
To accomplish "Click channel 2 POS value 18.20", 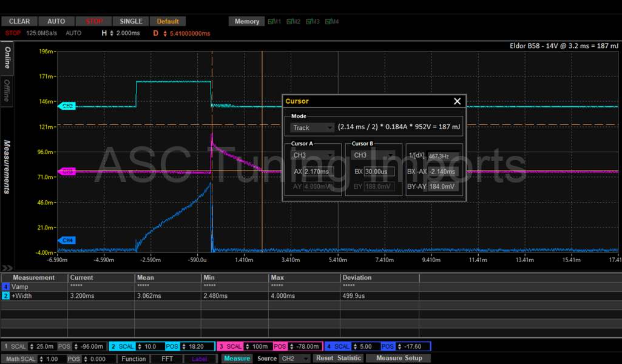I will click(197, 346).
